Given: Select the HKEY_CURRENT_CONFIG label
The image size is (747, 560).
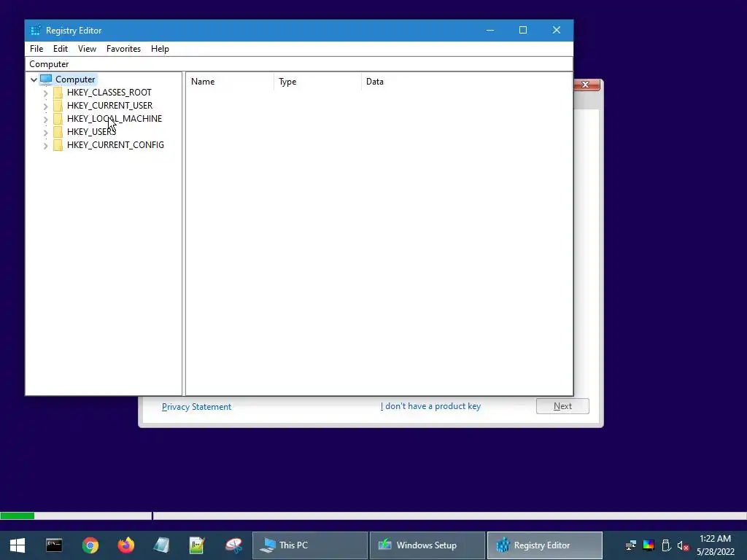Looking at the screenshot, I should (115, 145).
